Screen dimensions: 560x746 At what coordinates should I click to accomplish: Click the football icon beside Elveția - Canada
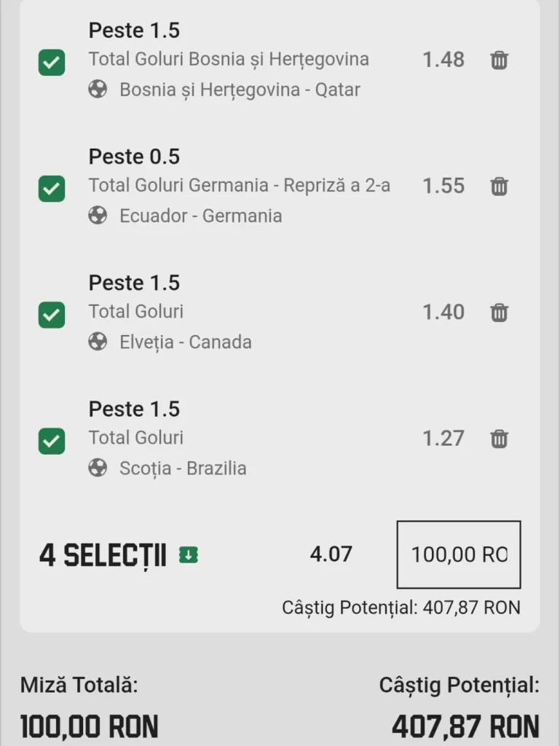pos(98,342)
